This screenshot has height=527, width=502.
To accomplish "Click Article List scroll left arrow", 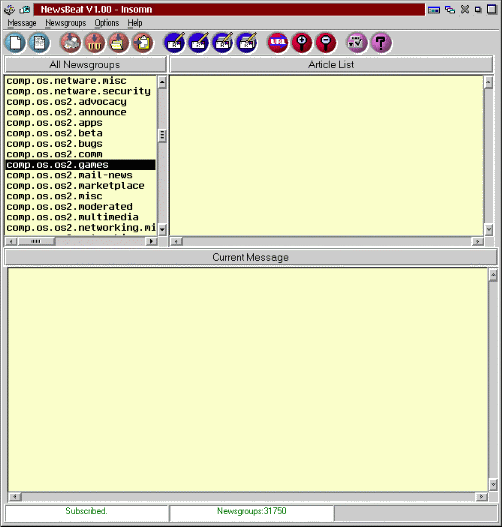I will point(176,241).
